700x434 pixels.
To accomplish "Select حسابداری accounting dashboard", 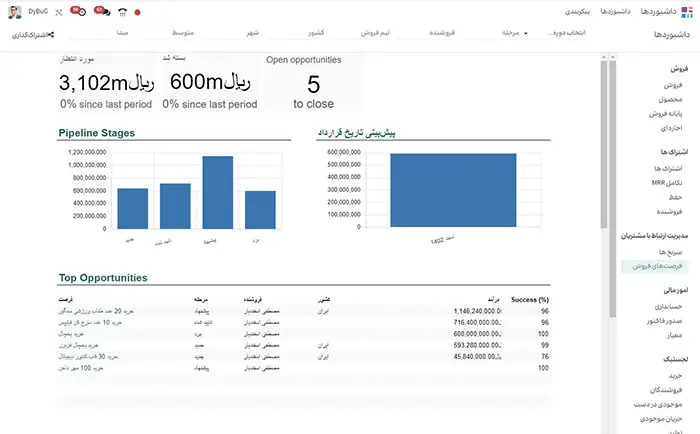I will (x=668, y=306).
